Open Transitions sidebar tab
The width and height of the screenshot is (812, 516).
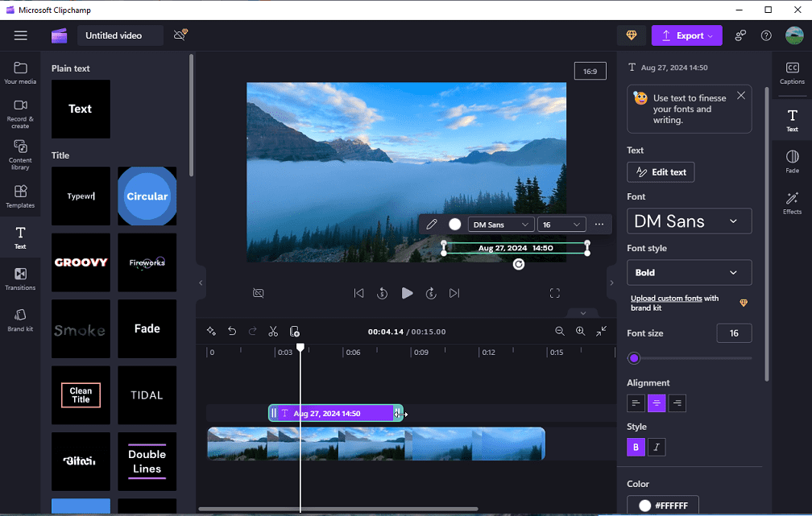[x=20, y=279]
